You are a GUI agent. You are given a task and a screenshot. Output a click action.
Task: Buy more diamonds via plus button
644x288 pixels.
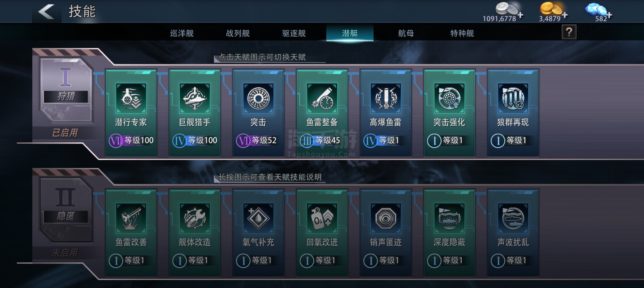609,15
